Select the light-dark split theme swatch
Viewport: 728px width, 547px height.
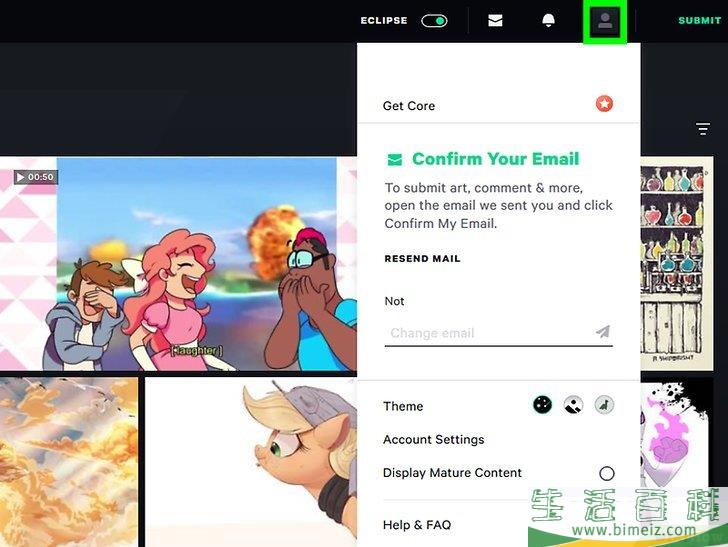point(573,404)
